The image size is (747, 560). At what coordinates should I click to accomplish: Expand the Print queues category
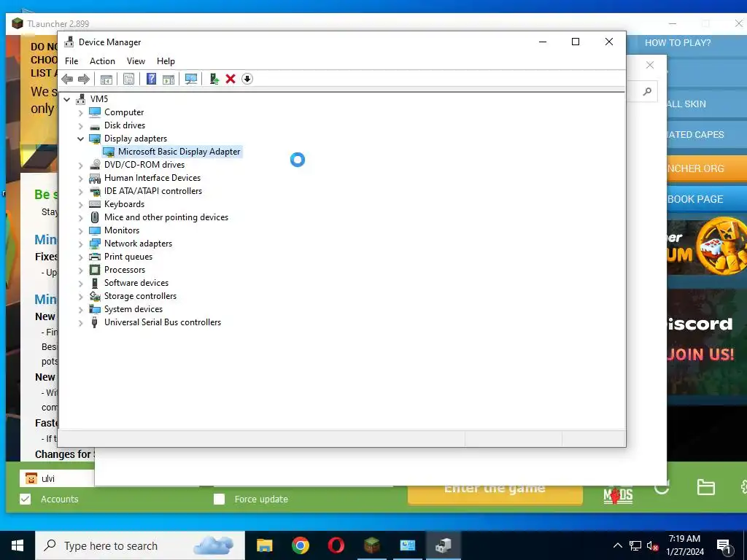coord(80,257)
